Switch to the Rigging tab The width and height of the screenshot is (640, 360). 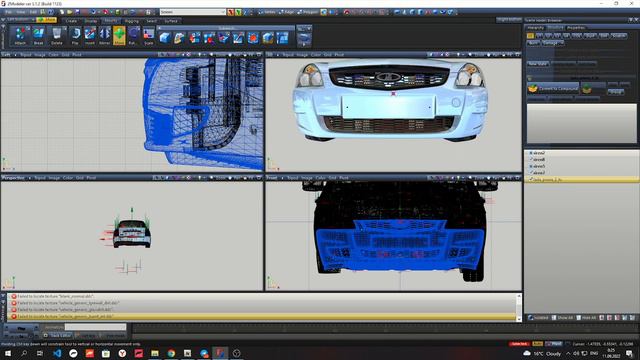[132, 21]
